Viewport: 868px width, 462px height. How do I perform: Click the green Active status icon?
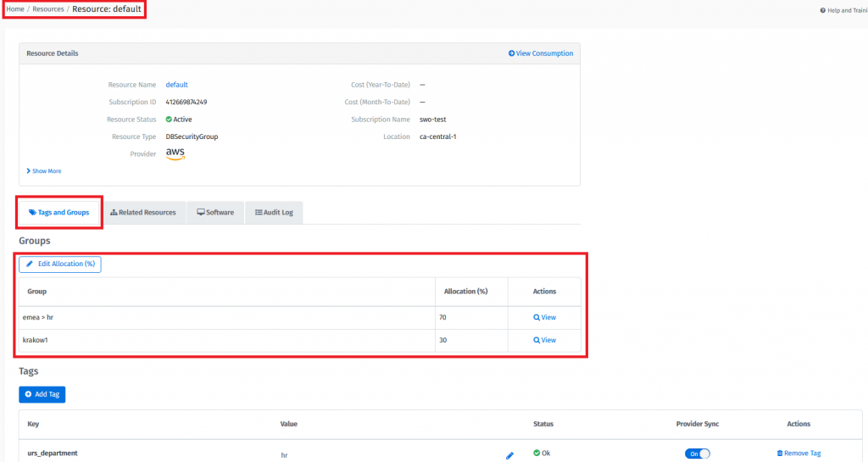pos(169,120)
